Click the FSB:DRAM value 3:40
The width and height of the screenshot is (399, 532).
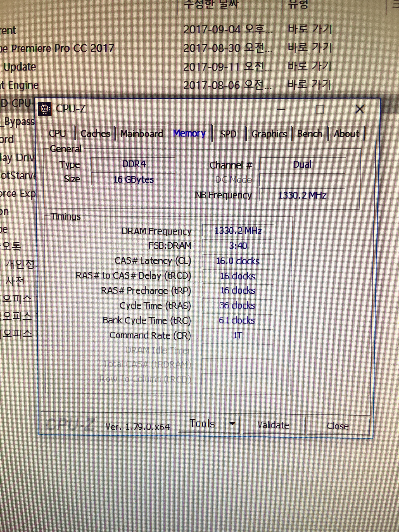pos(238,246)
